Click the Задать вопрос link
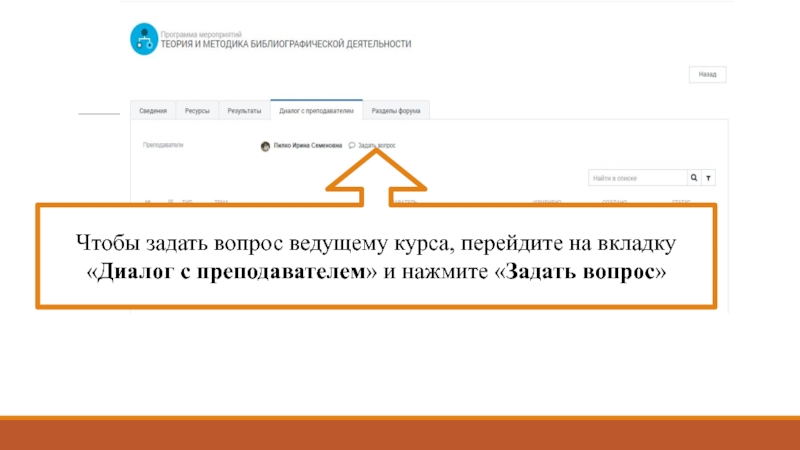800x450 pixels. [377, 145]
